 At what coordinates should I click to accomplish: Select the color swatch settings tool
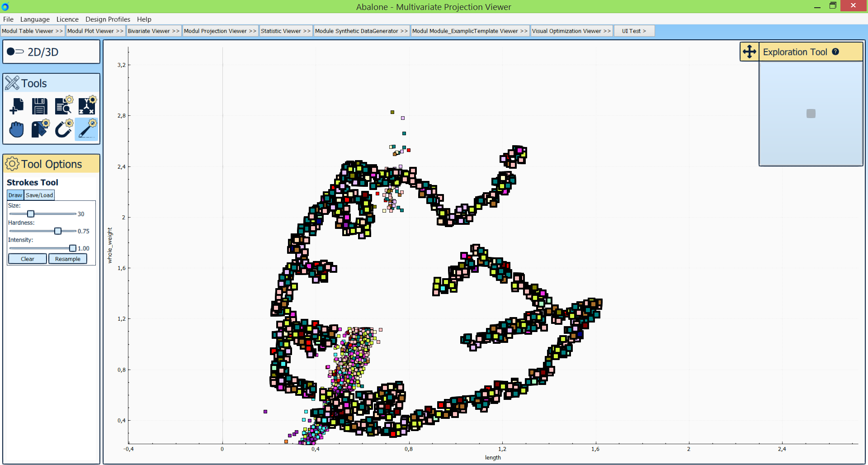(x=40, y=129)
